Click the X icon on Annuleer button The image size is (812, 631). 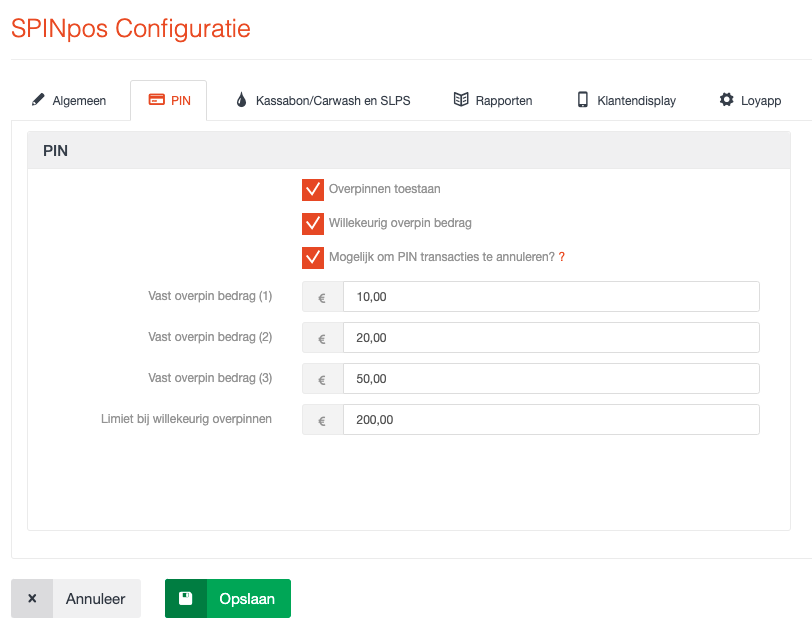pyautogui.click(x=32, y=598)
